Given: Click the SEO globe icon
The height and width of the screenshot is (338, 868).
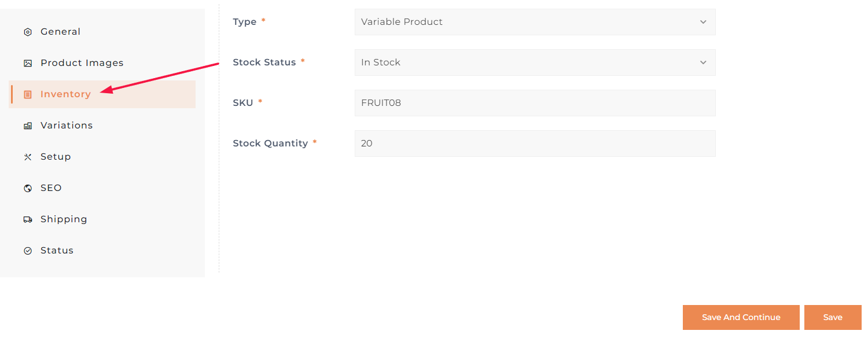Looking at the screenshot, I should pyautogui.click(x=28, y=189).
